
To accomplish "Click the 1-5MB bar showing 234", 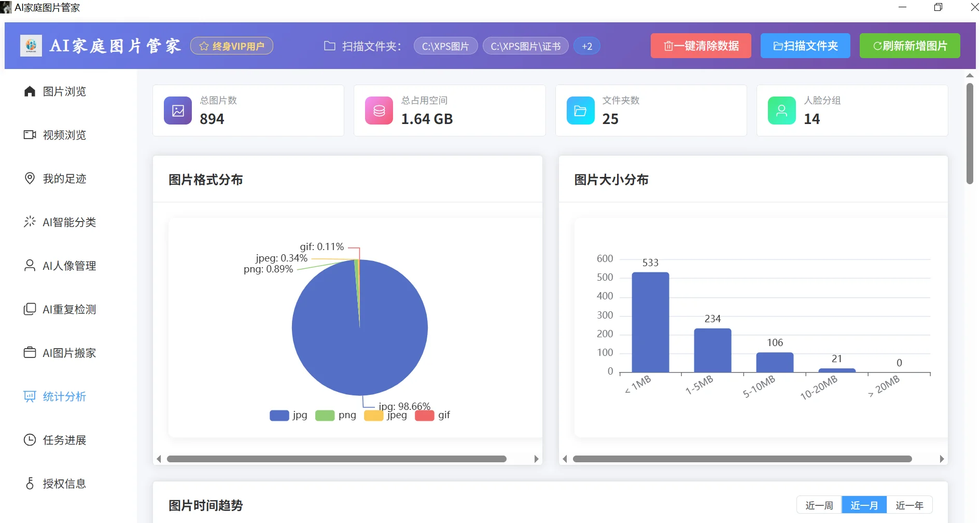I will coord(712,350).
